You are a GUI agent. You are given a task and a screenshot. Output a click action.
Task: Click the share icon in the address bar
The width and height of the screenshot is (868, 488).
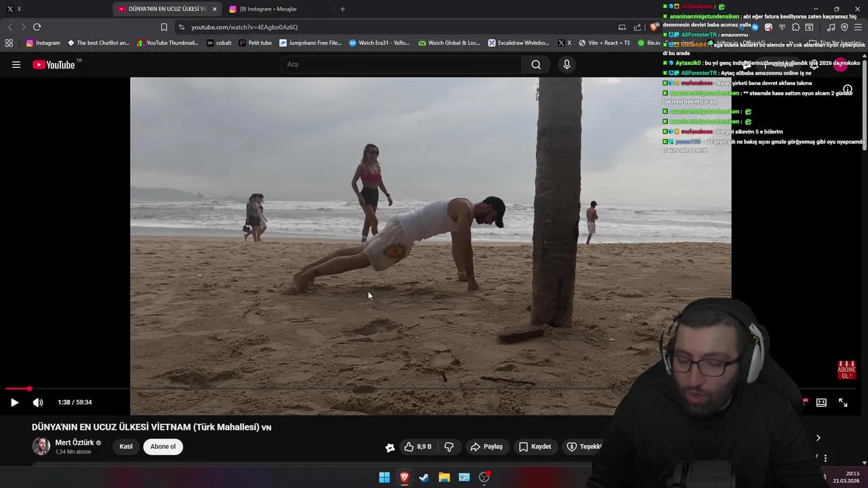[637, 27]
